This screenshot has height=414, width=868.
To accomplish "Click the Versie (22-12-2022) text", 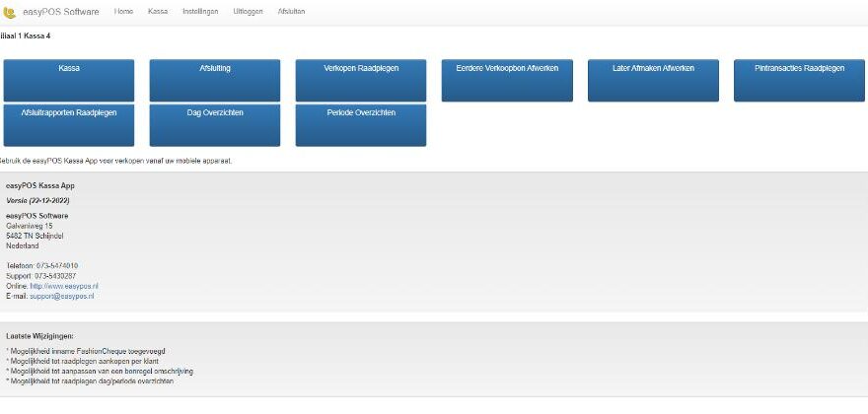I will coord(37,200).
